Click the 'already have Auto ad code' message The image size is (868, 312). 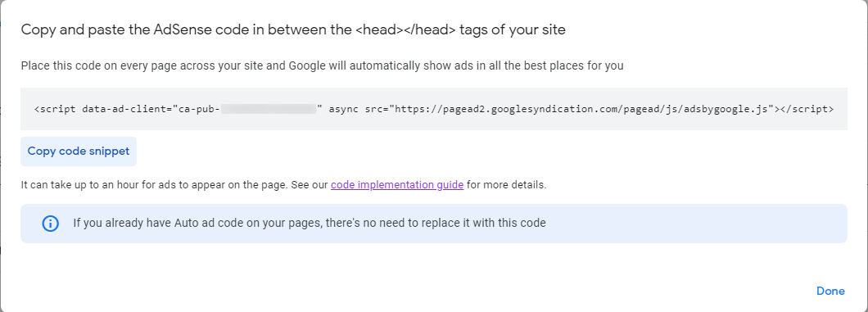(x=310, y=224)
